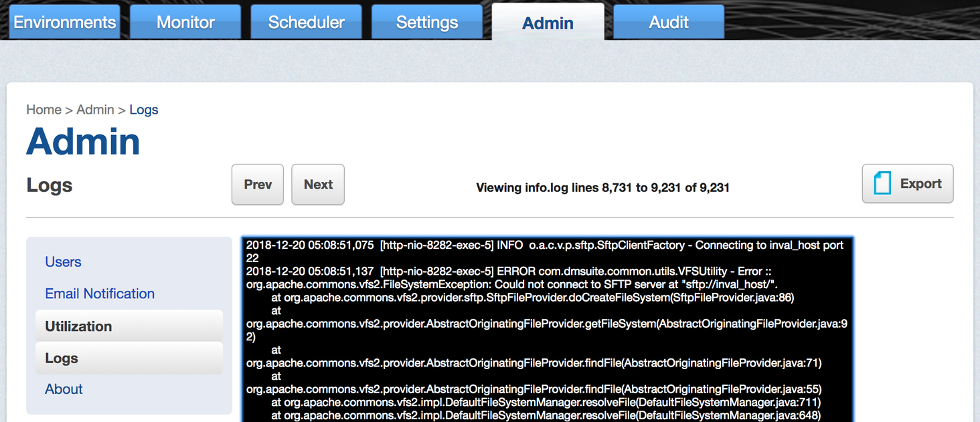Select the Admin tab
Viewport: 980px width, 422px height.
click(548, 23)
